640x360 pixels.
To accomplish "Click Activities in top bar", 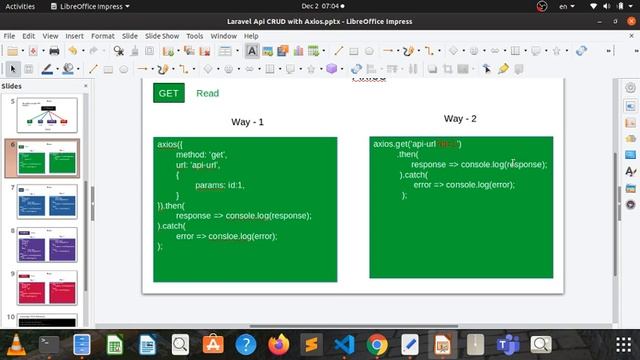I will (x=20, y=6).
